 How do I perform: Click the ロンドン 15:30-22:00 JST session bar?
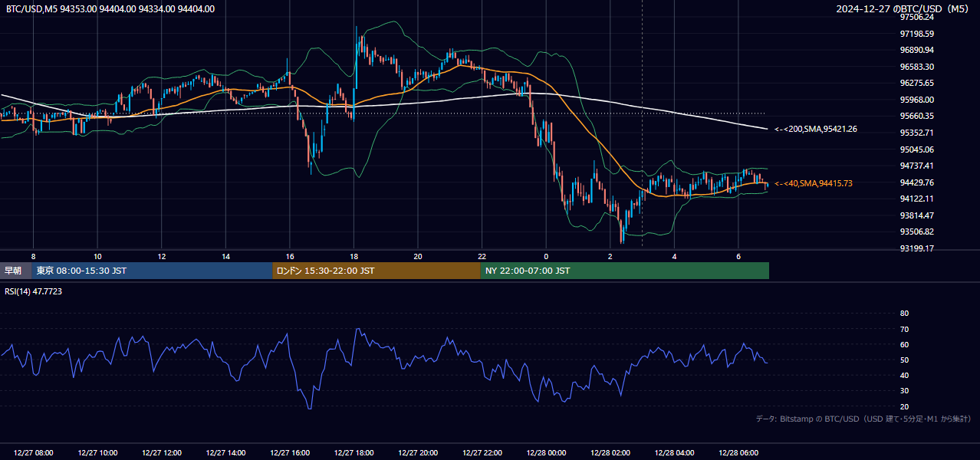coord(377,271)
